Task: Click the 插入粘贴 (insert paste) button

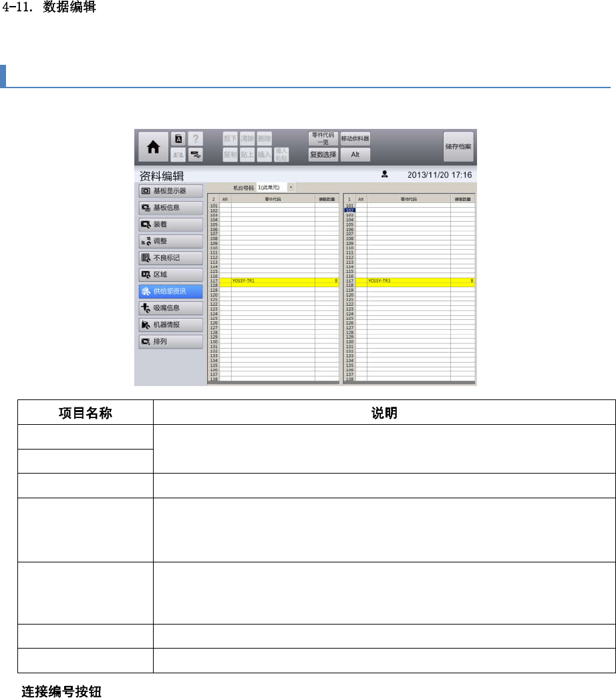Action: pos(281,154)
